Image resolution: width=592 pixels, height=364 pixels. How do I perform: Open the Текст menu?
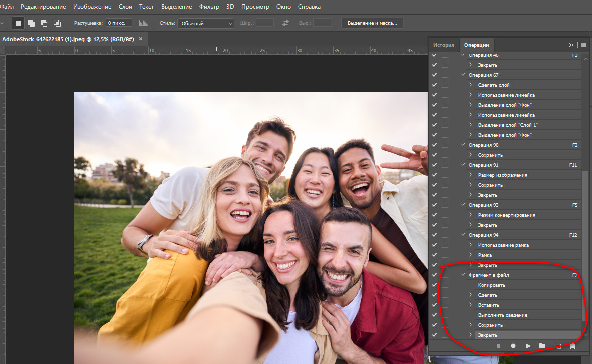click(x=146, y=7)
